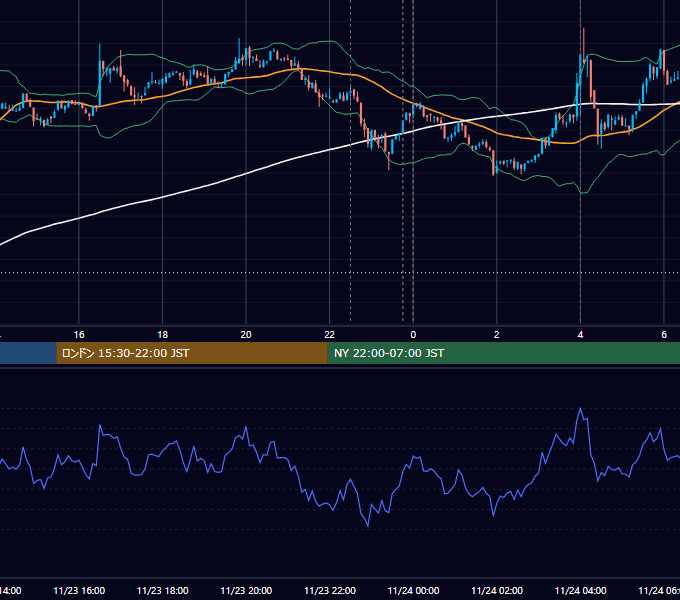Screen dimensions: 680x600
Task: Click the NY 22:00-07:00 JST session band
Action: (x=503, y=353)
